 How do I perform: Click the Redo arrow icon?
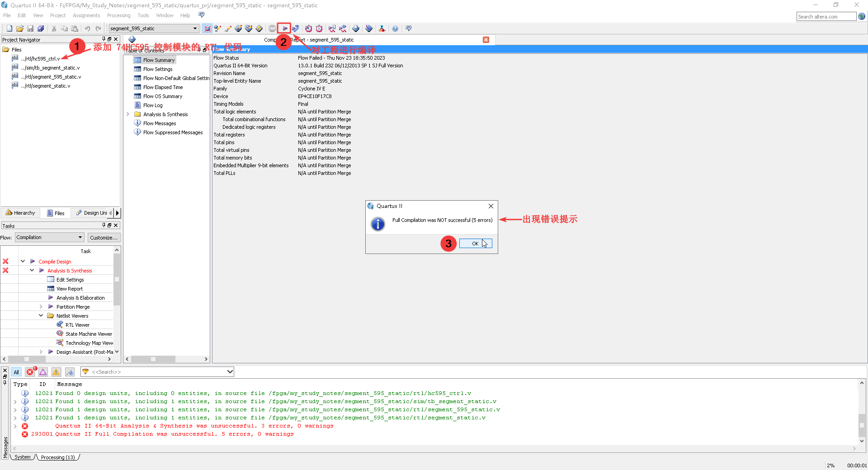(x=98, y=28)
